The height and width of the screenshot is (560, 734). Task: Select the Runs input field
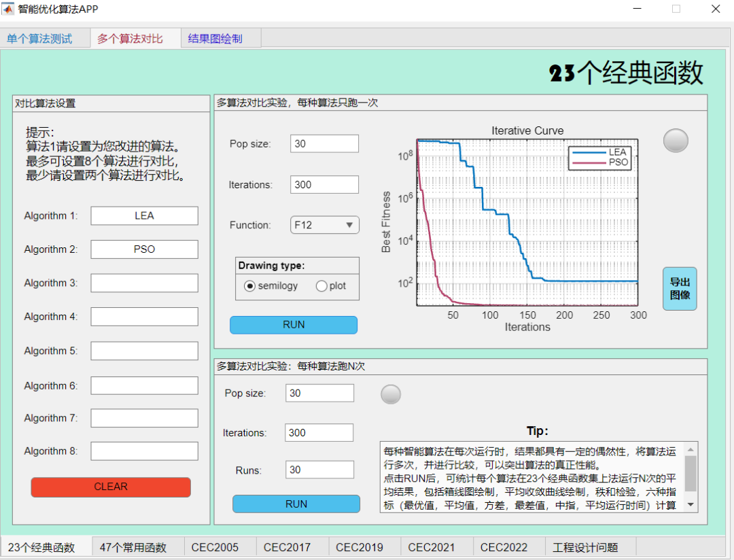pyautogui.click(x=319, y=470)
